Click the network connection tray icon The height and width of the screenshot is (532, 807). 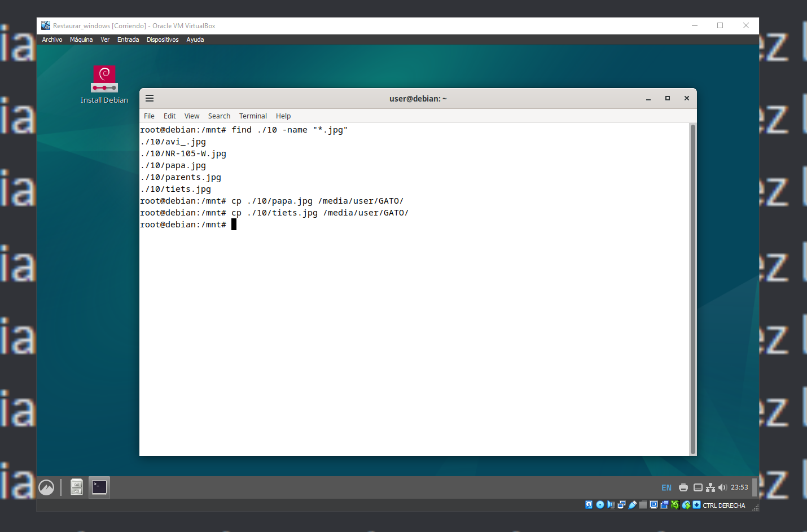(x=710, y=487)
